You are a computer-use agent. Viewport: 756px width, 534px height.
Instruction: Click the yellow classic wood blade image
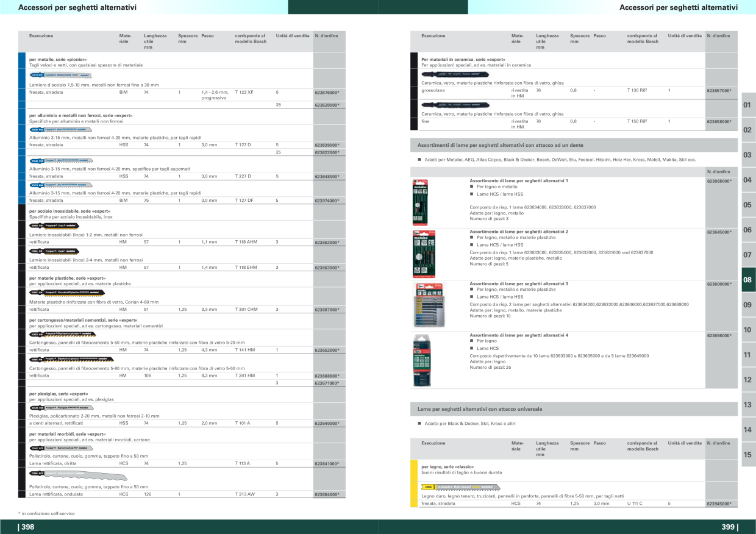(x=462, y=487)
